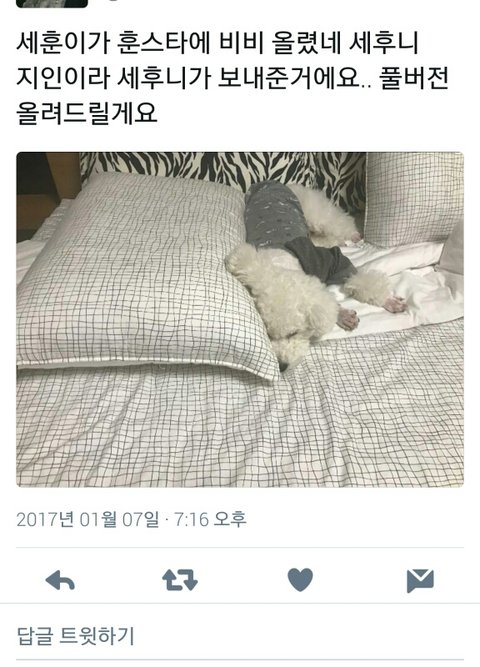The width and height of the screenshot is (480, 667).
Task: Like the tweet with the heart icon
Action: coord(300,580)
